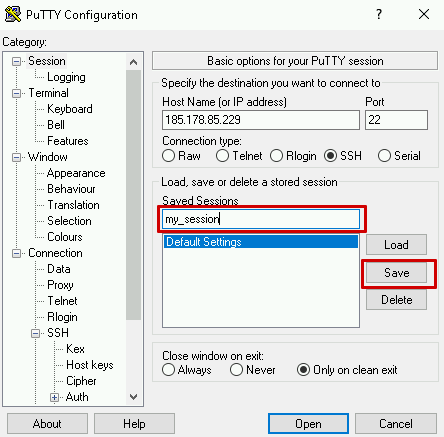Image resolution: width=444 pixels, height=437 pixels.
Task: Expand the Auth tree node
Action: pyautogui.click(x=54, y=397)
